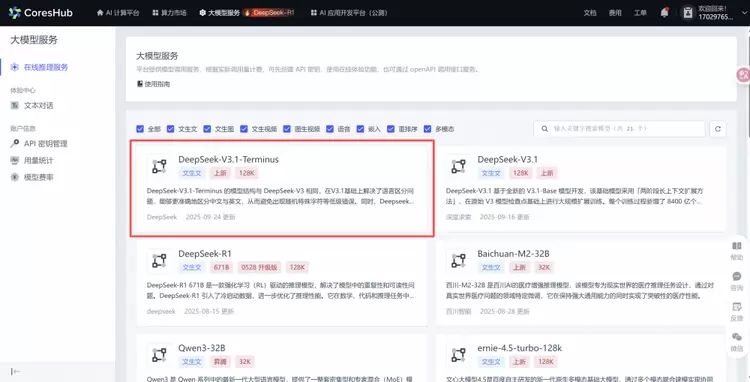This screenshot has width=750, height=382.
Task: Click the 反馈 feedback icon on right rail
Action: (x=737, y=311)
